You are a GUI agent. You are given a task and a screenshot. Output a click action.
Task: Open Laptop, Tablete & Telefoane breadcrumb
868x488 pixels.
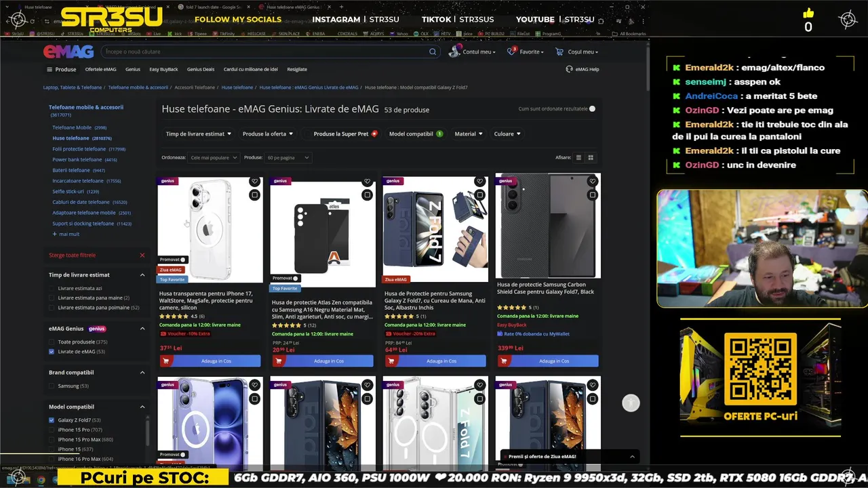tap(73, 87)
